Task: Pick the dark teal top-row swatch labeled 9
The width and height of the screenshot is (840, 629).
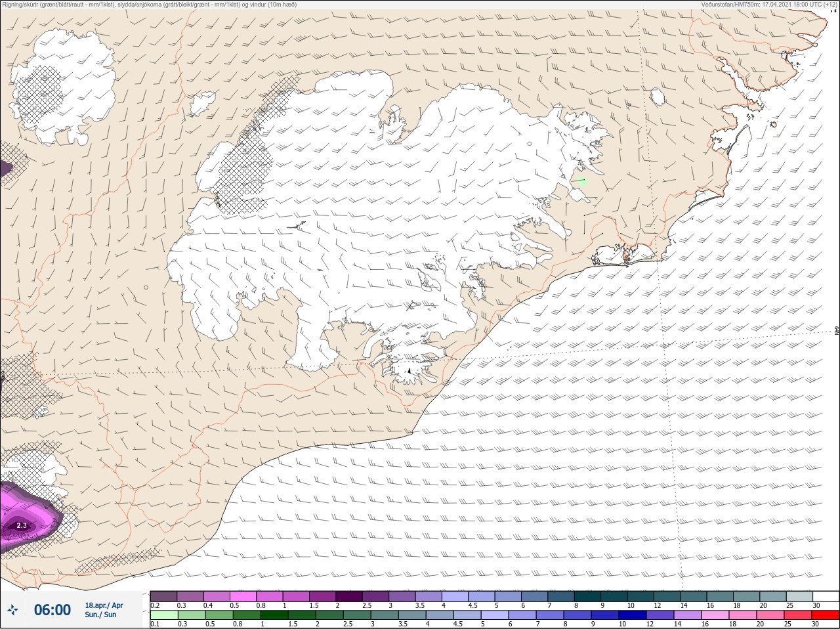Action: click(614, 596)
